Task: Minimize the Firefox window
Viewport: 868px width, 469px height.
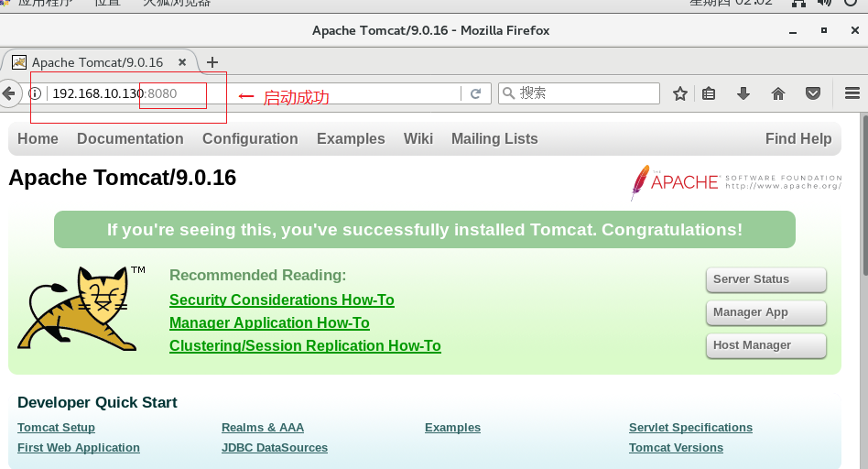Action: tap(793, 31)
